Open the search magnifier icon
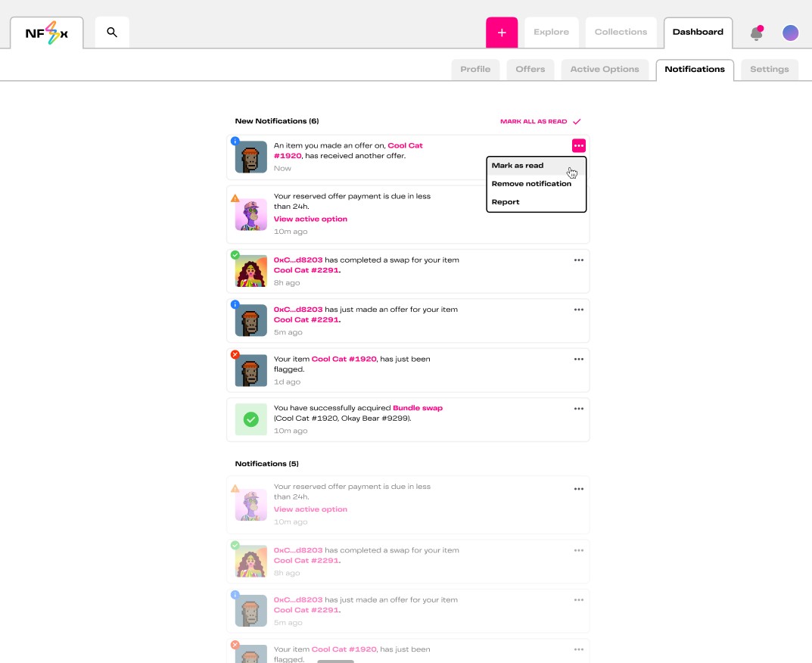The image size is (812, 663). pos(112,33)
